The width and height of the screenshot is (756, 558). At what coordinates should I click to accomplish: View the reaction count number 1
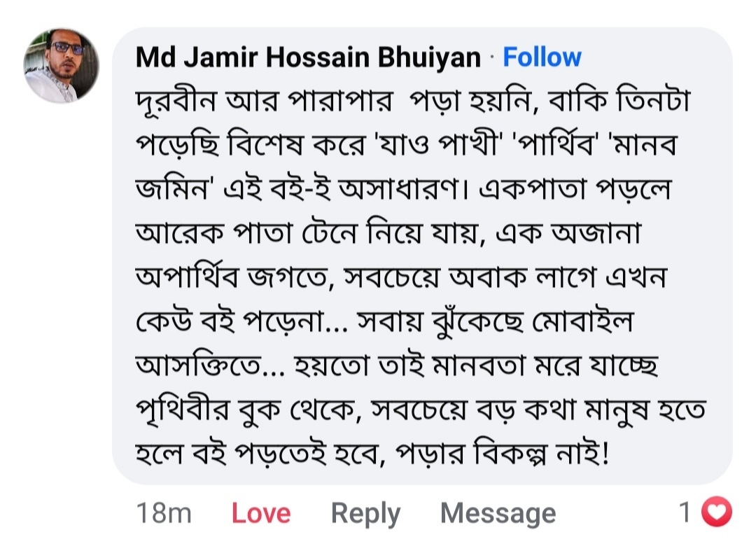(685, 513)
